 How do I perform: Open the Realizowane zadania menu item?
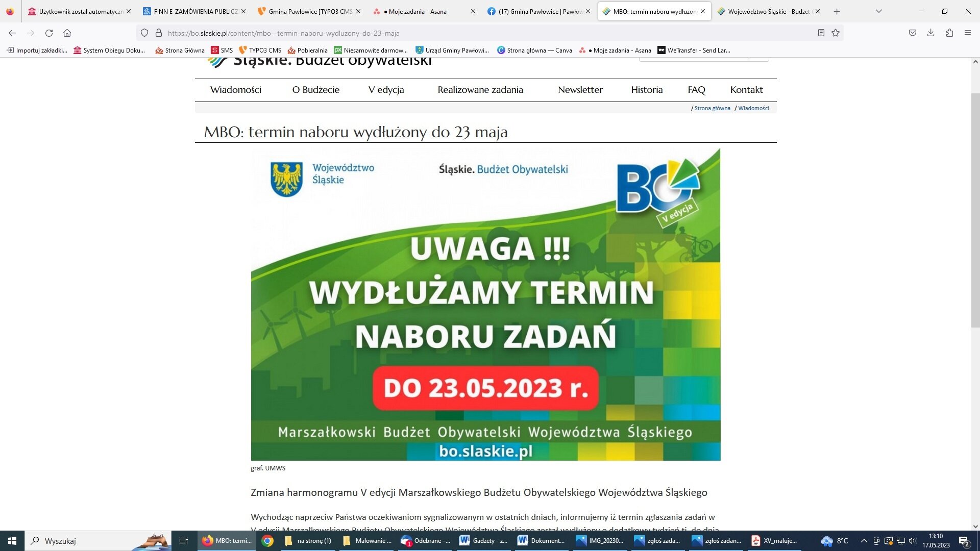click(x=480, y=90)
